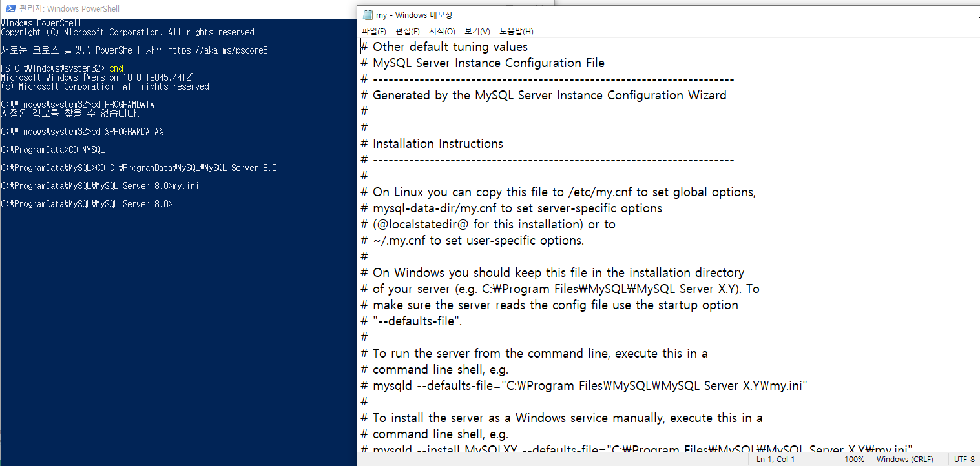Click the line mentioning /etc/my.cnf global options
The image size is (980, 466).
(558, 192)
